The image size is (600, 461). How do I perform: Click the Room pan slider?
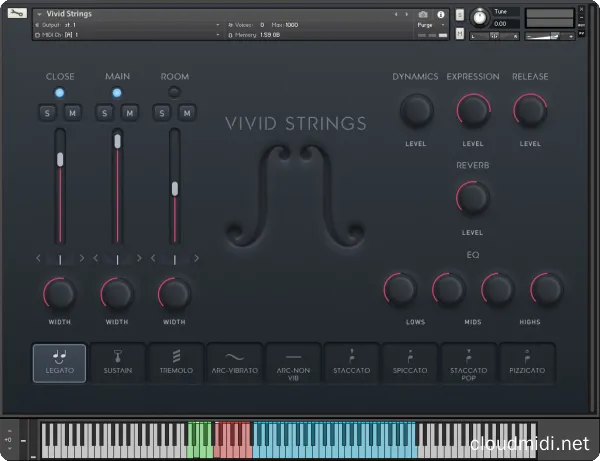click(x=175, y=260)
